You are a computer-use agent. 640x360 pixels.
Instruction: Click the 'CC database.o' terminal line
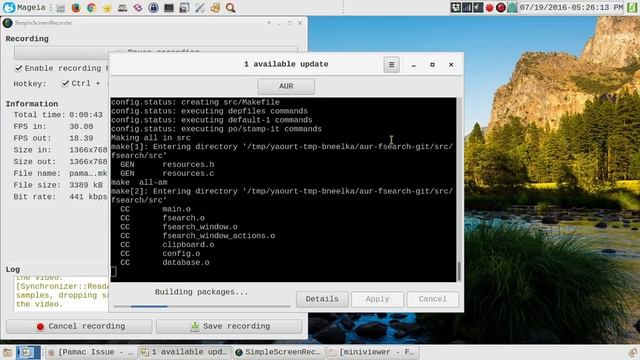pos(165,262)
